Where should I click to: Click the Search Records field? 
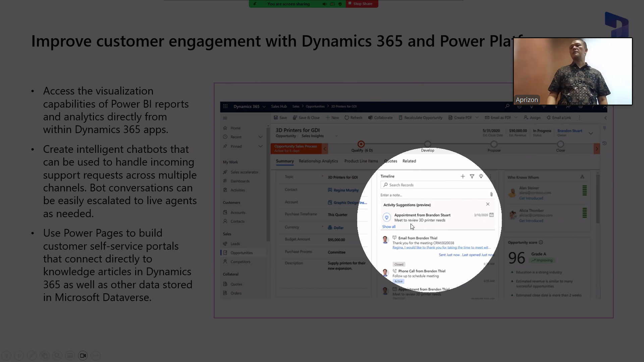436,185
